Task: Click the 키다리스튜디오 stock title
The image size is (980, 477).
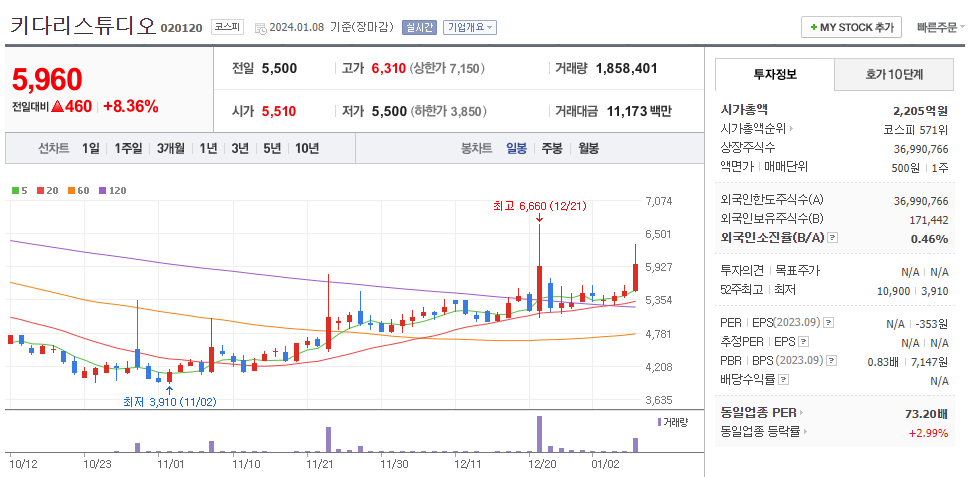Action: (x=82, y=26)
